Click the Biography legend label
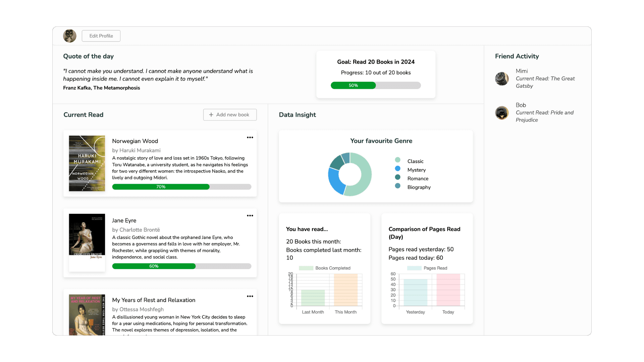The width and height of the screenshot is (644, 362). click(x=419, y=187)
